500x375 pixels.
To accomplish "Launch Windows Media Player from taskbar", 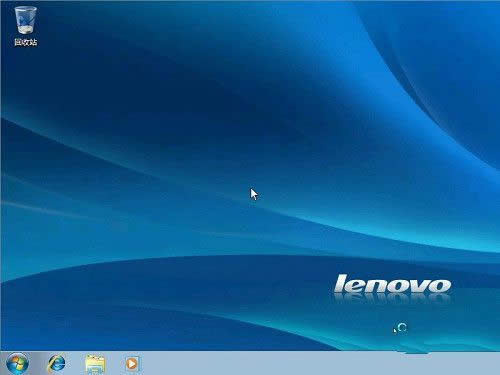I will (x=132, y=363).
